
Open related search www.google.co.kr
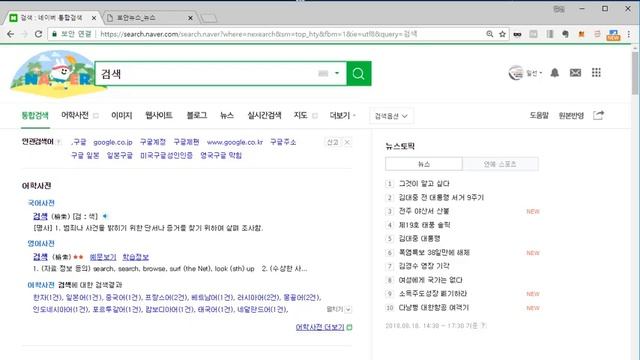click(x=235, y=142)
